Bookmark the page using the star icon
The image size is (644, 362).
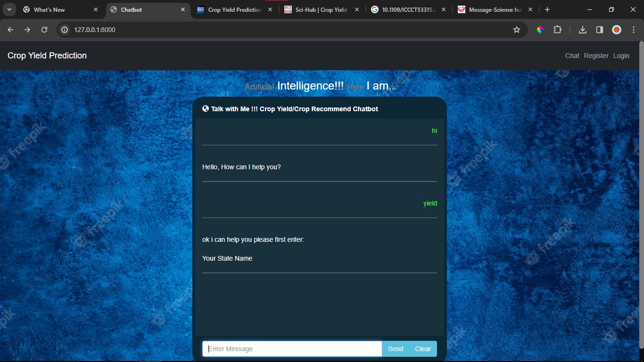[517, 29]
